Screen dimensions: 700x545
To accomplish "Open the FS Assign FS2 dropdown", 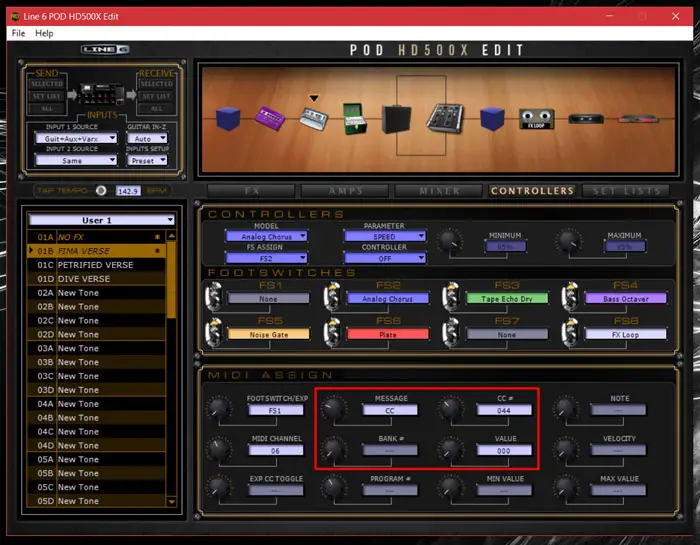I will click(x=267, y=258).
